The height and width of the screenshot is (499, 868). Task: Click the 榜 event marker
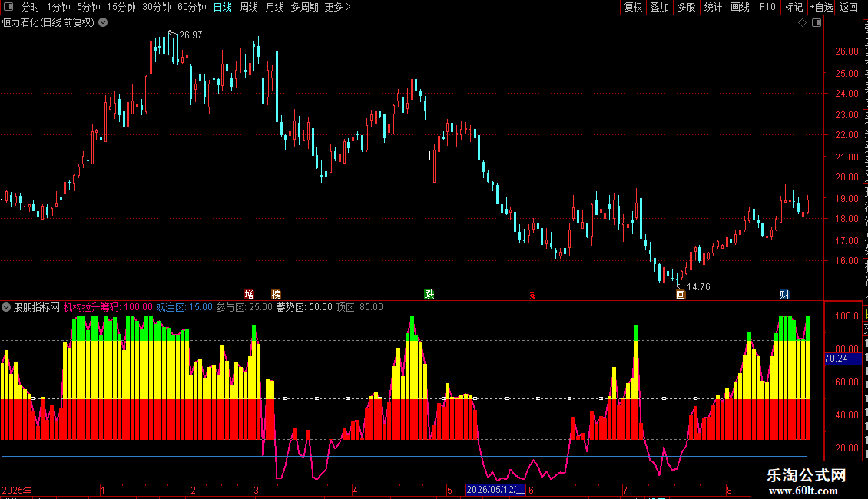[277, 294]
